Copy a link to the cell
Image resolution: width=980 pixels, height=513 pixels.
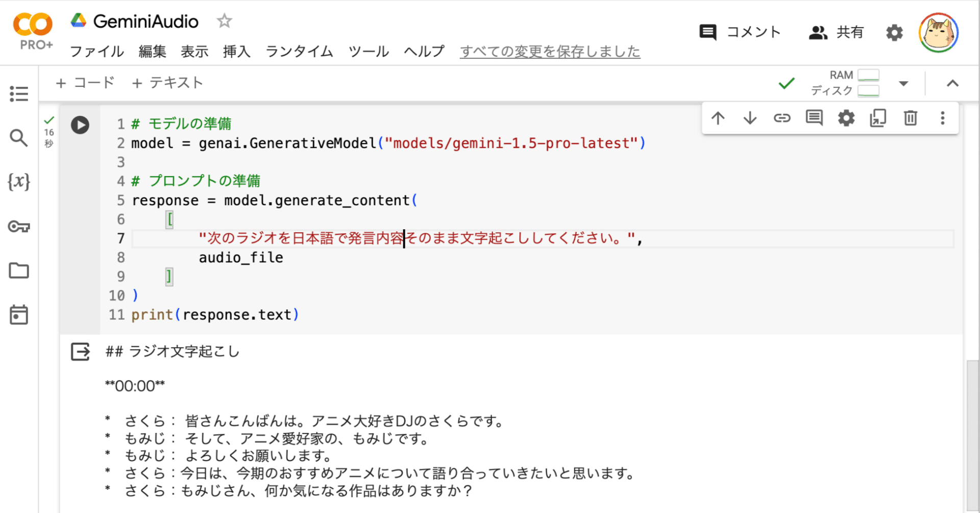[x=781, y=118]
